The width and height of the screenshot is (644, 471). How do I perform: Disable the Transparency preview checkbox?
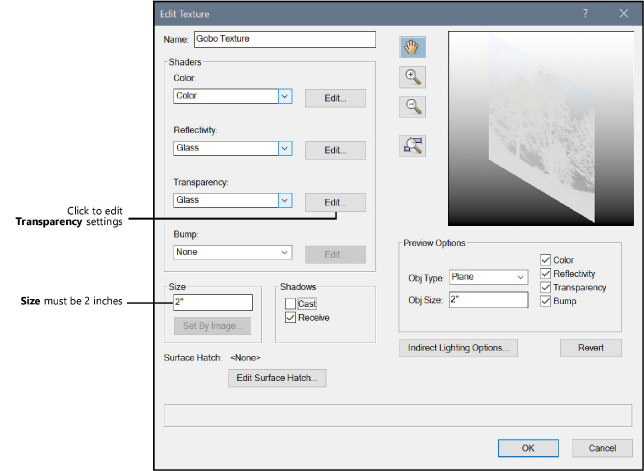[545, 288]
